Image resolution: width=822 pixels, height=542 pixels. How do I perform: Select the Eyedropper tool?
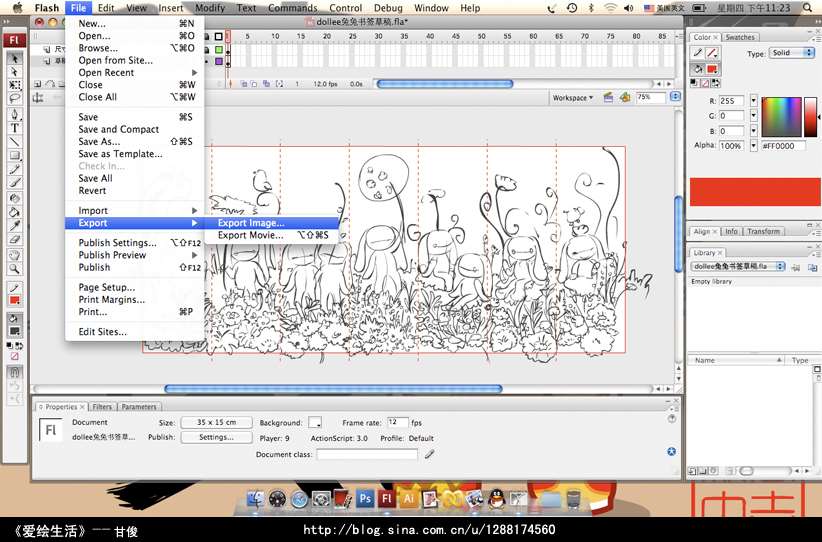15,226
